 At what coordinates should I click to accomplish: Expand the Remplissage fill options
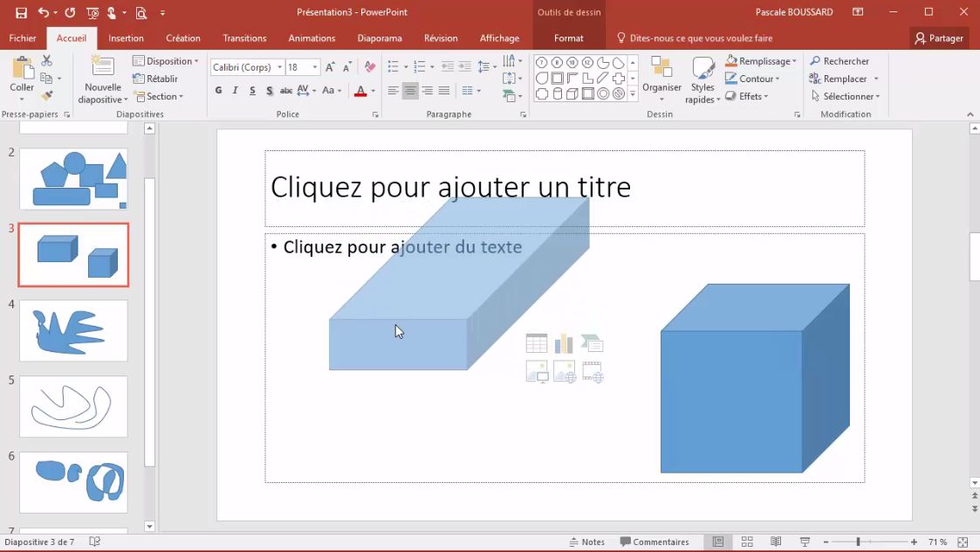tap(759, 60)
